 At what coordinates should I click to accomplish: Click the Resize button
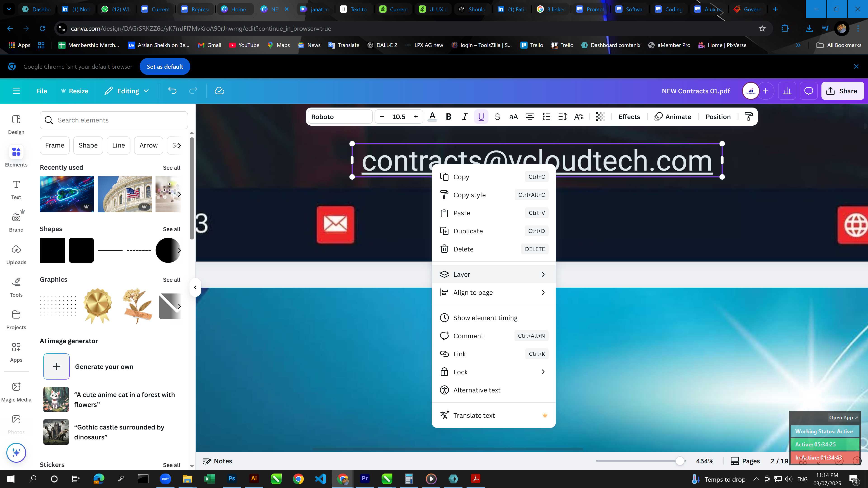(74, 91)
